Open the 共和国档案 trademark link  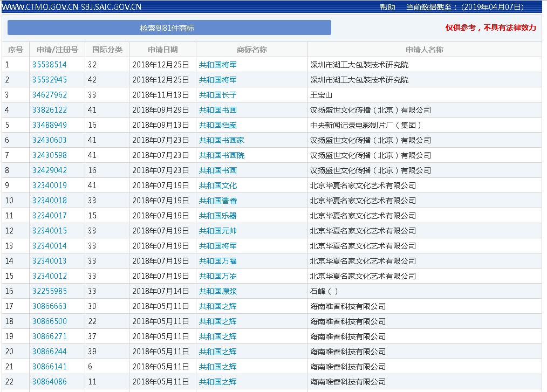(217, 125)
